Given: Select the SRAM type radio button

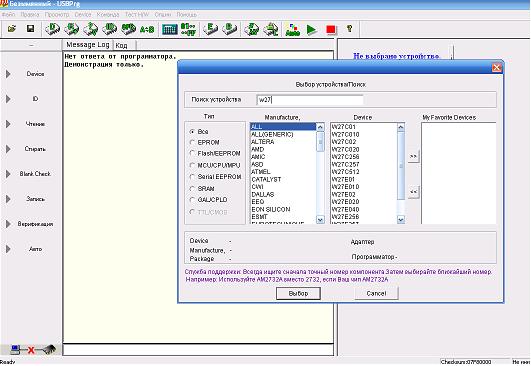Looking at the screenshot, I should coord(192,188).
